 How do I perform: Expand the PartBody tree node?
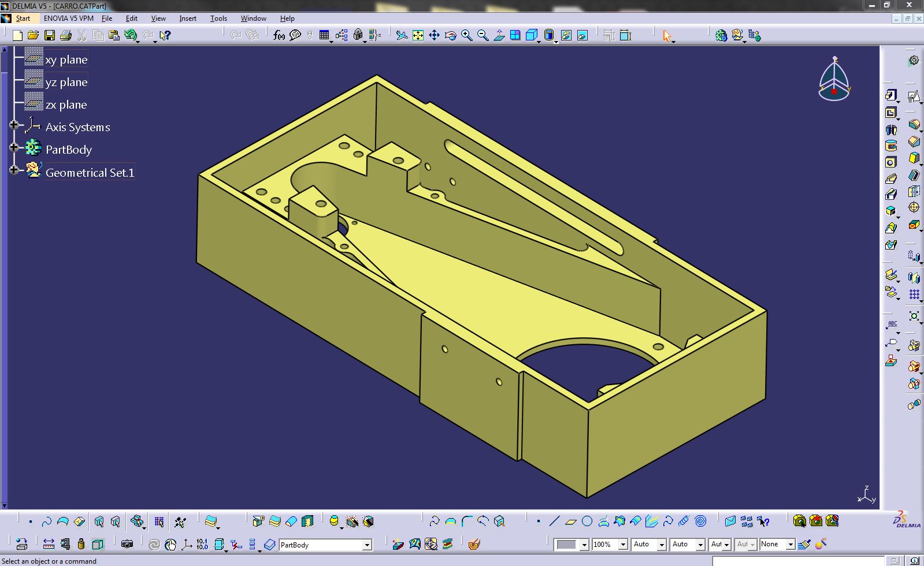[x=14, y=147]
